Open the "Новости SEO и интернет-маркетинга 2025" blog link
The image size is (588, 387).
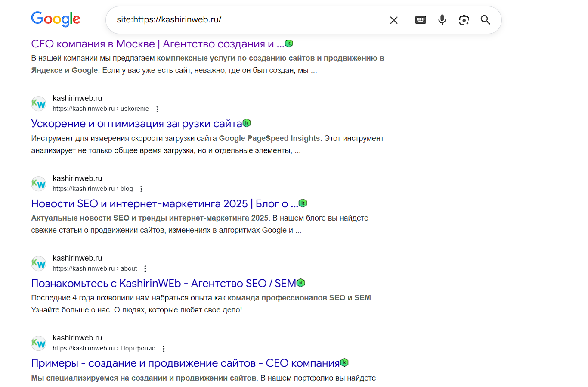(x=164, y=203)
